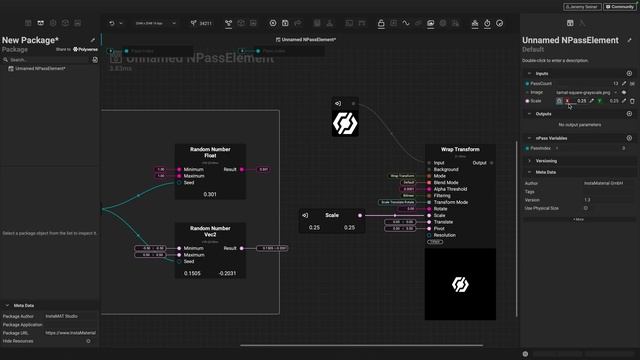
Task: Collapse the Inputs section
Action: click(x=529, y=73)
